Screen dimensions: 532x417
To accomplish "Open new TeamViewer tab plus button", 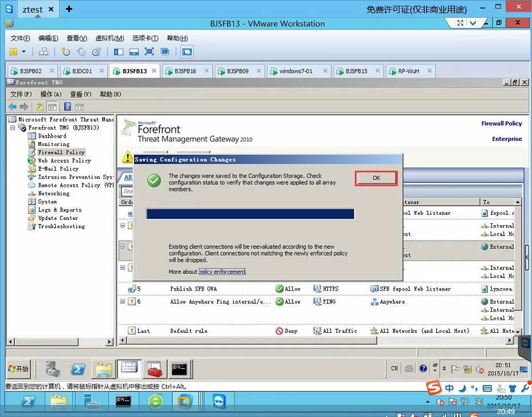I will coord(69,9).
